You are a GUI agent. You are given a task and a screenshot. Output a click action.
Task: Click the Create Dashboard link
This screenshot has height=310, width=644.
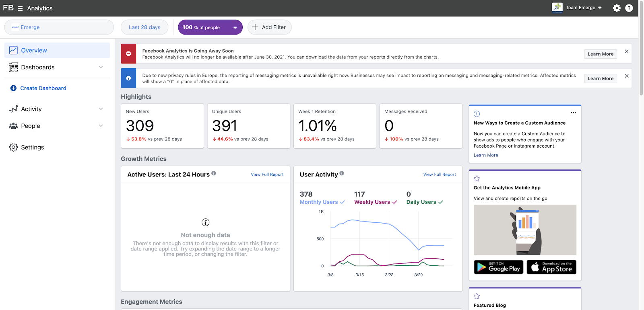click(x=43, y=88)
